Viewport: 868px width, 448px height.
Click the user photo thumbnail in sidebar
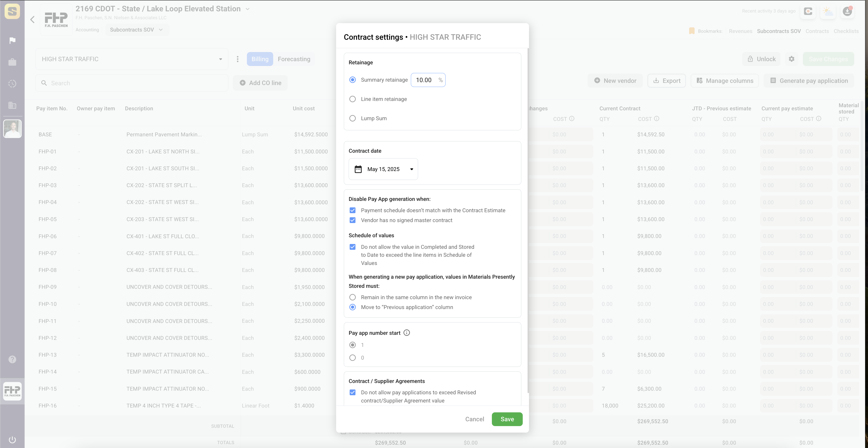[x=13, y=129]
